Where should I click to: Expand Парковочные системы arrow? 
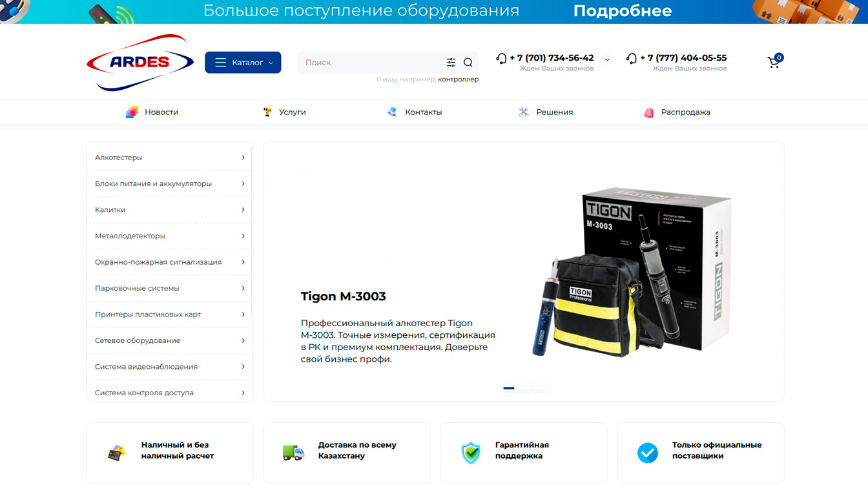tap(243, 288)
